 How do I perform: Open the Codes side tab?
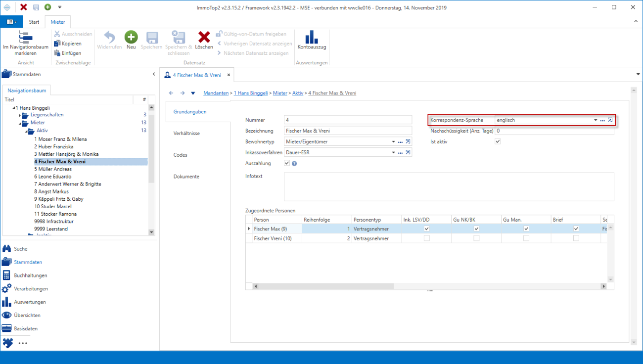click(181, 155)
